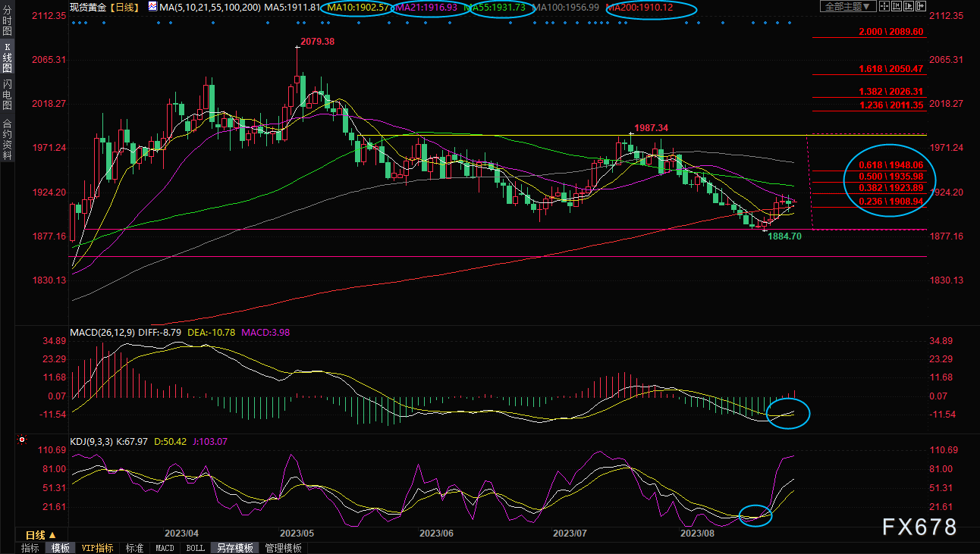Click the red sun icon beside KDJ
The image size is (980, 554).
pyautogui.click(x=22, y=440)
